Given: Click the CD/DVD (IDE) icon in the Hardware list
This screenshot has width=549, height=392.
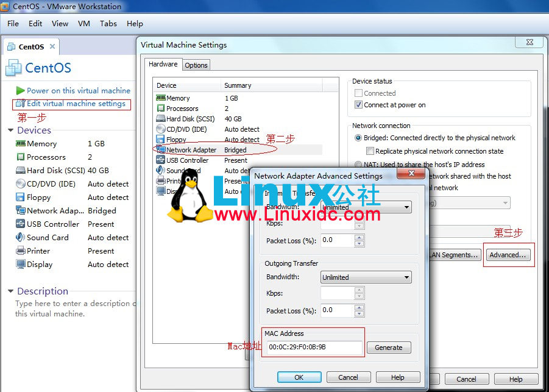Looking at the screenshot, I should [161, 129].
